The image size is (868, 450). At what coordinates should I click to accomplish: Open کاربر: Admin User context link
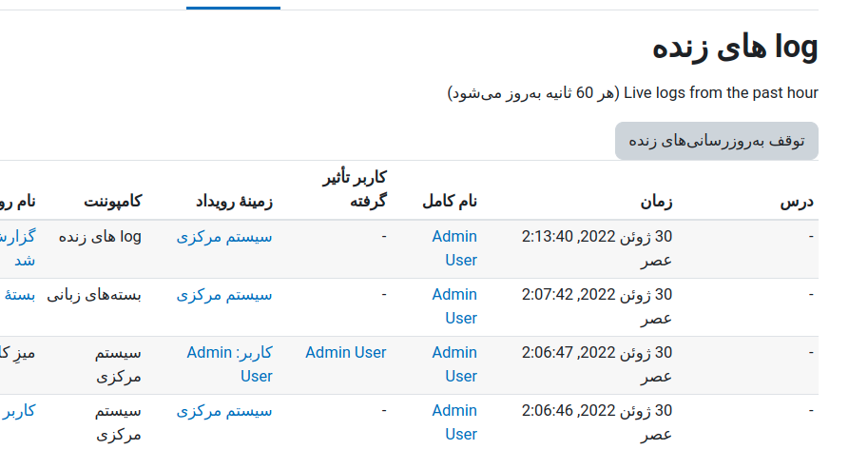(230, 364)
